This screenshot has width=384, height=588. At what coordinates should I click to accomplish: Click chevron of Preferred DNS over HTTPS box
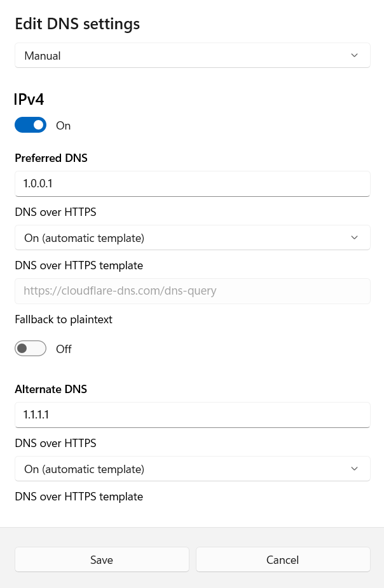pos(354,238)
